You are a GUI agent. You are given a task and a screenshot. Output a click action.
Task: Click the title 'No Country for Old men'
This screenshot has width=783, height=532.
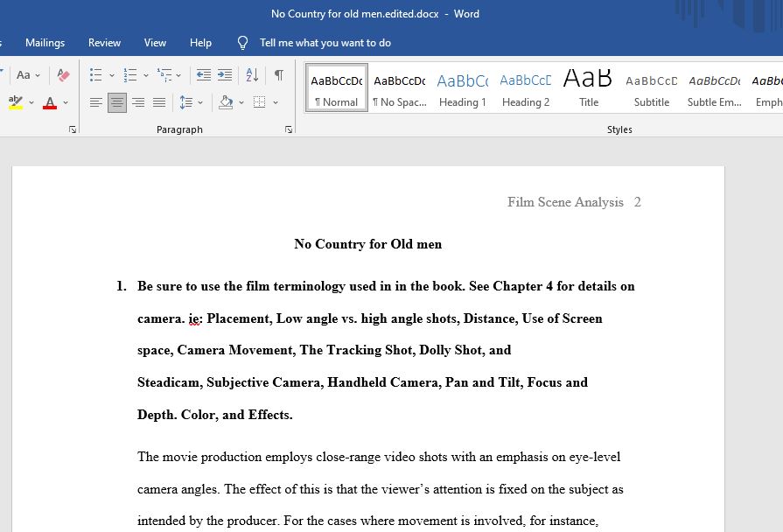[368, 244]
